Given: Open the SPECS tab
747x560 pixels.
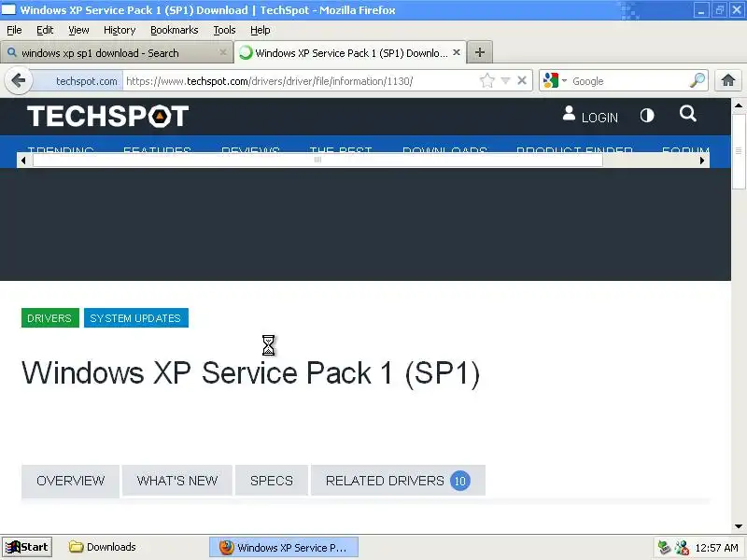Looking at the screenshot, I should [x=272, y=481].
